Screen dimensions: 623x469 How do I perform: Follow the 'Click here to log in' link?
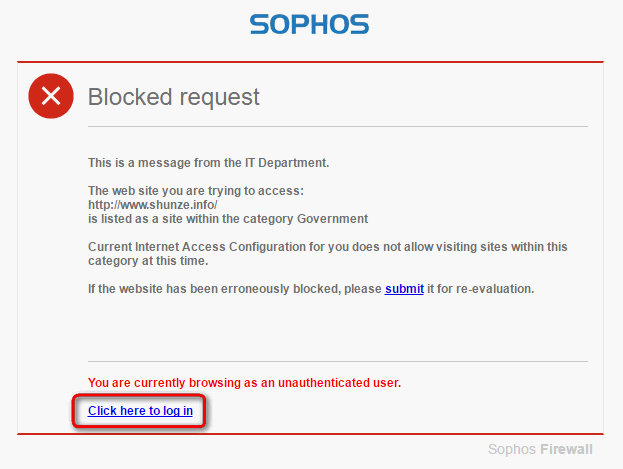pos(140,411)
